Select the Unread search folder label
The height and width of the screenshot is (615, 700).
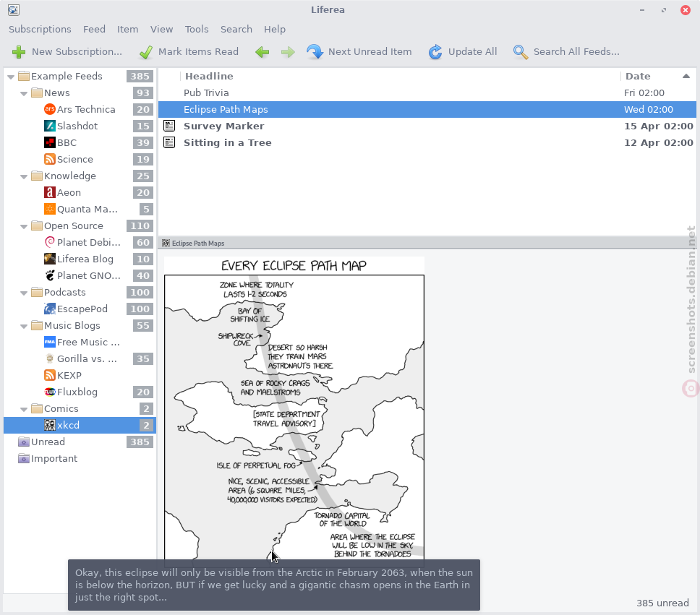click(x=48, y=442)
